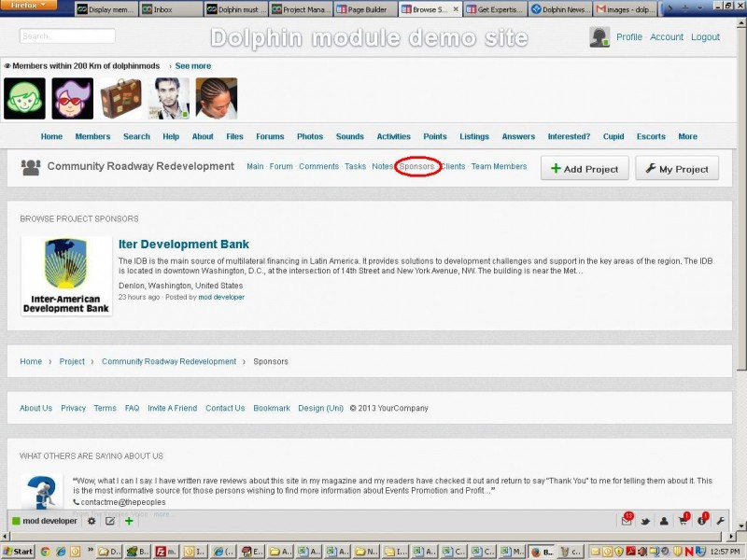Switch to the Project Mana... browser tab
Screen dimensions: 747x560
coord(301,9)
